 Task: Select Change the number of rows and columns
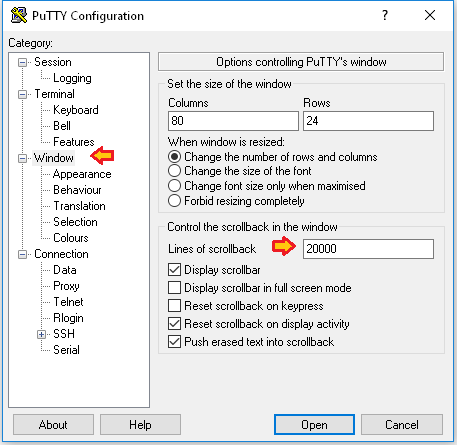click(x=273, y=157)
